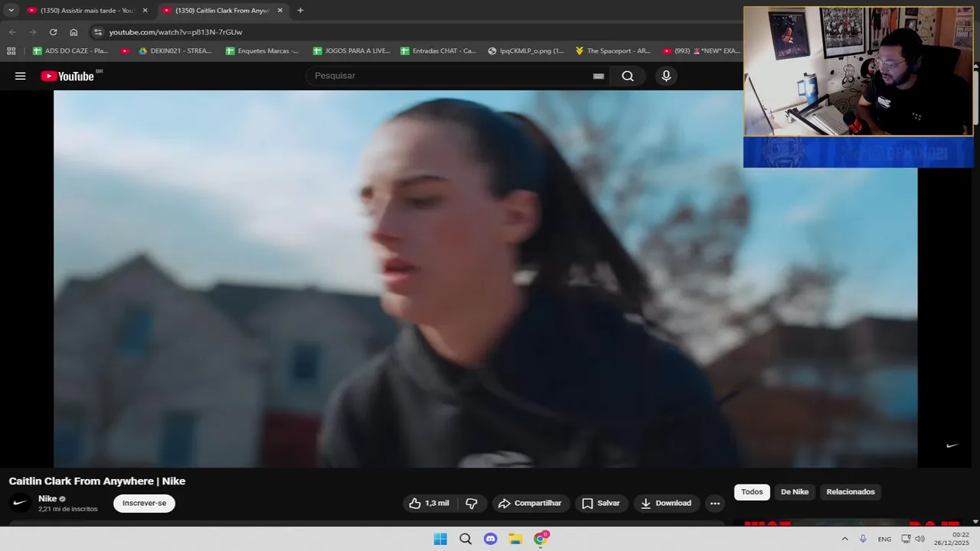980x551 pixels.
Task: Click the browser home button
Action: pyautogui.click(x=73, y=32)
